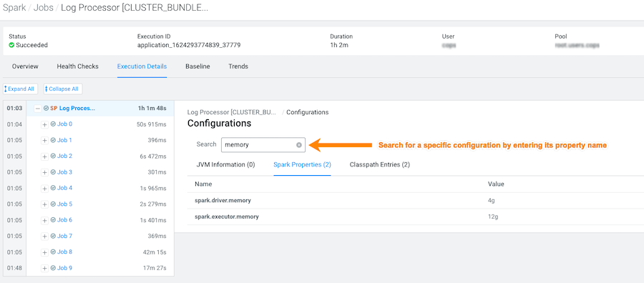Click the status check icon of Log Processor row
Image resolution: width=644 pixels, height=283 pixels.
pyautogui.click(x=46, y=109)
